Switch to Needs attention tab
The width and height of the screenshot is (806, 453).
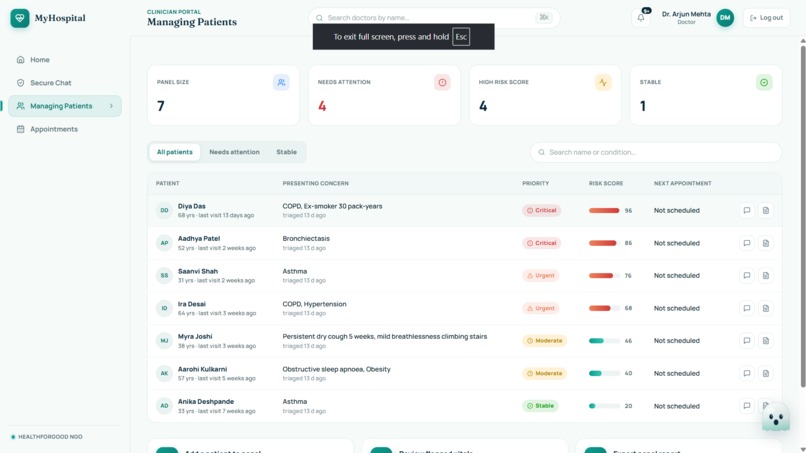click(234, 152)
